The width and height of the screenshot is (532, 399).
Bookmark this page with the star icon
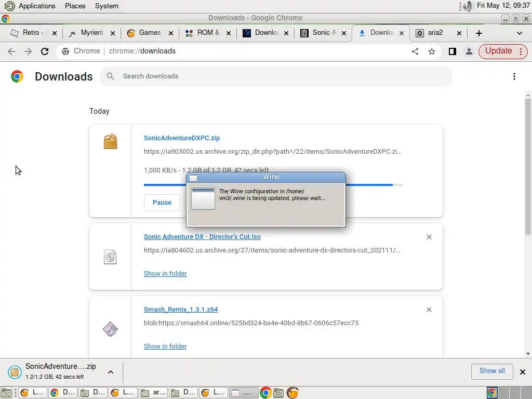[432, 51]
